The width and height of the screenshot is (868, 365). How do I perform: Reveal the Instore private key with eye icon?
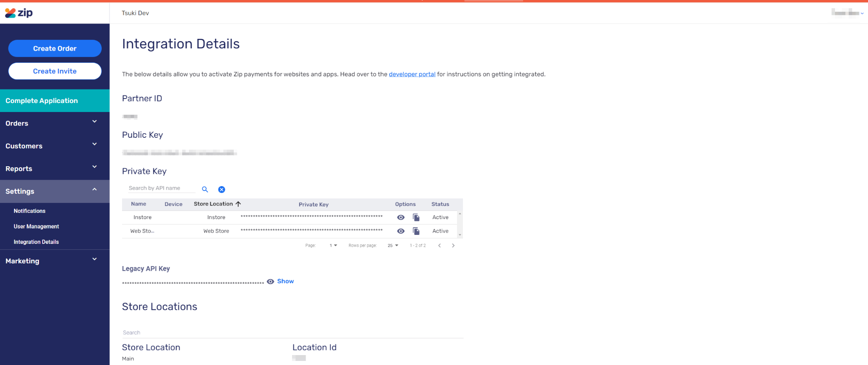[401, 217]
